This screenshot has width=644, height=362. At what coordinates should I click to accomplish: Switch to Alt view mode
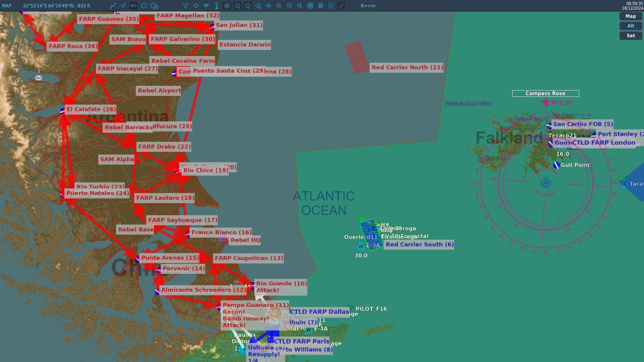[631, 26]
